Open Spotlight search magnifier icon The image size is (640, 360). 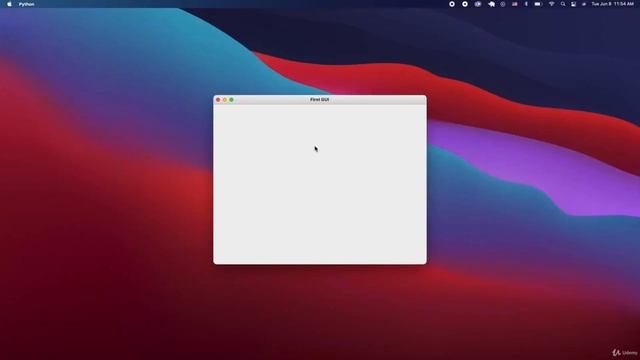pos(563,4)
